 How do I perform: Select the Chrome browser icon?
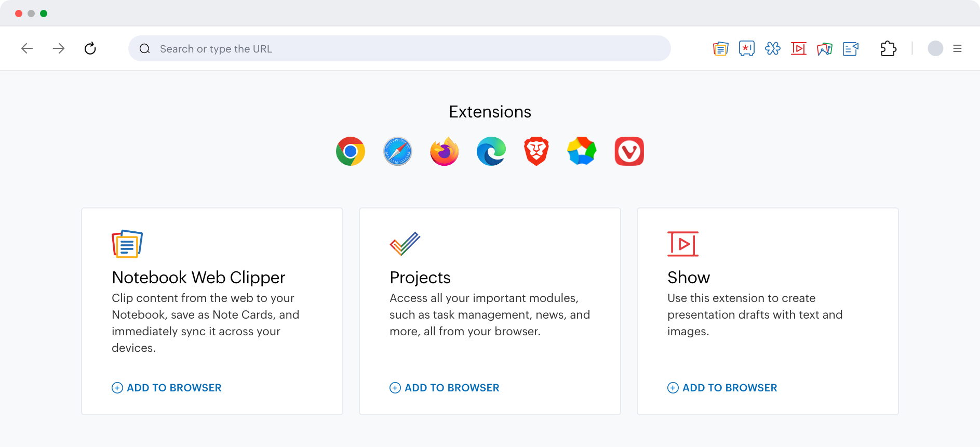351,151
